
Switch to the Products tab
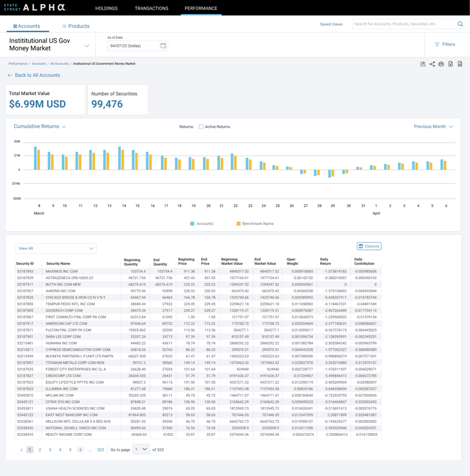[76, 26]
